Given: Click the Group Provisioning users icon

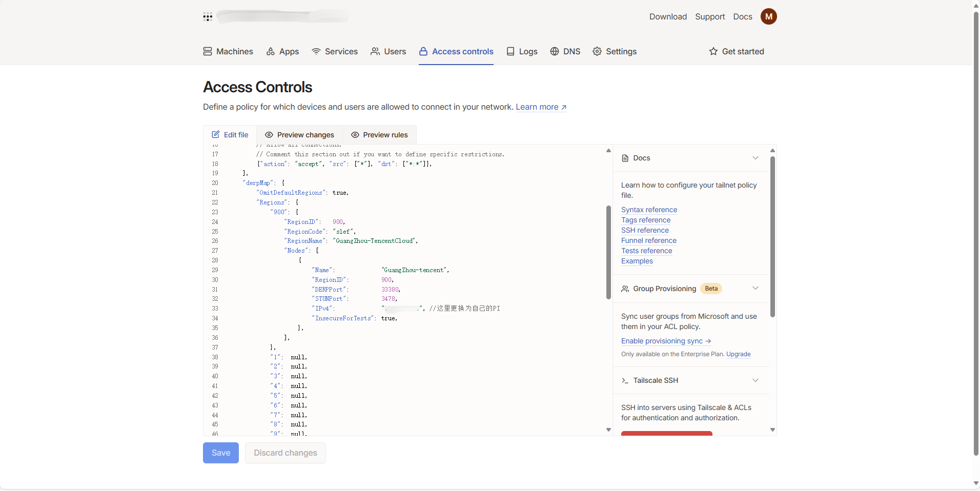Looking at the screenshot, I should (x=625, y=289).
